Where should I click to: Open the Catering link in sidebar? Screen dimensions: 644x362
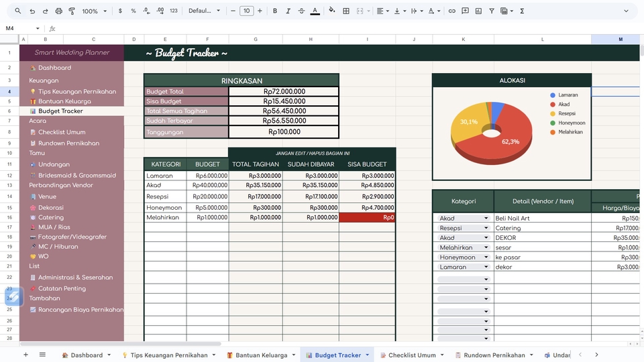(x=51, y=217)
